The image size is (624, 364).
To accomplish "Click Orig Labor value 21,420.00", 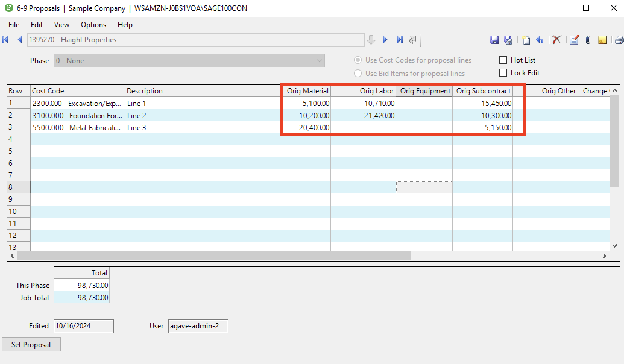I will click(x=363, y=115).
